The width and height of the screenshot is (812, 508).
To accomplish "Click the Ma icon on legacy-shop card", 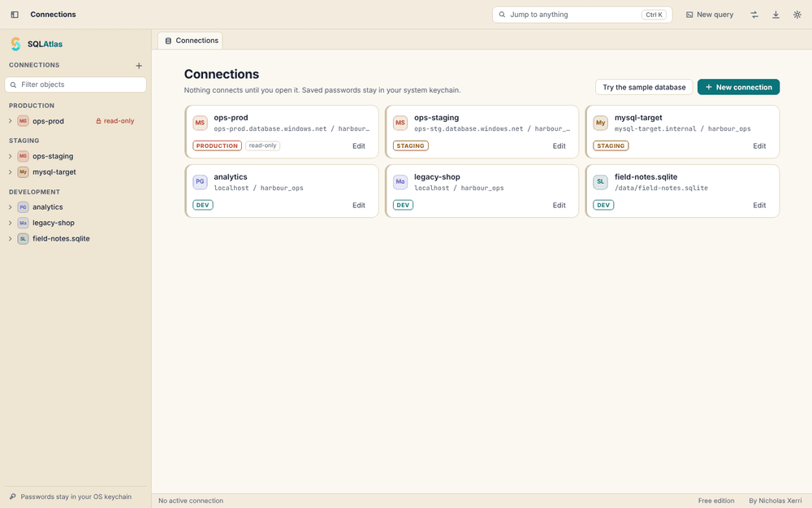I will (400, 182).
